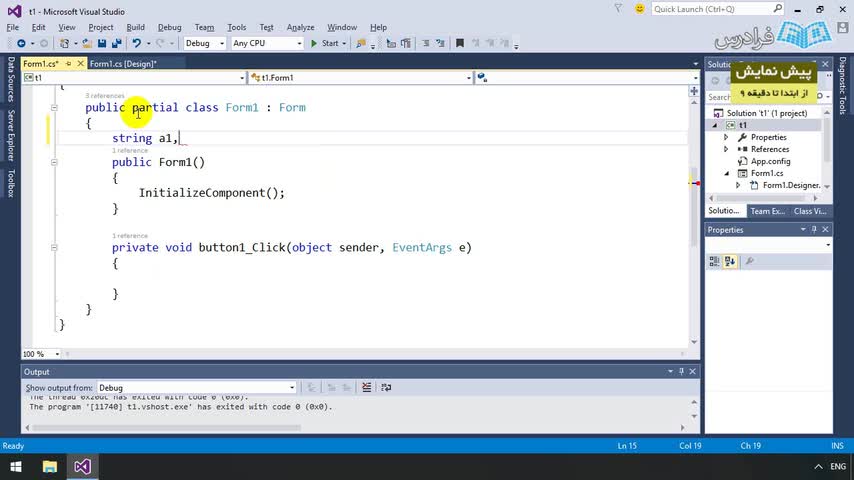
Task: Click the Undo arrow icon
Action: [x=136, y=43]
